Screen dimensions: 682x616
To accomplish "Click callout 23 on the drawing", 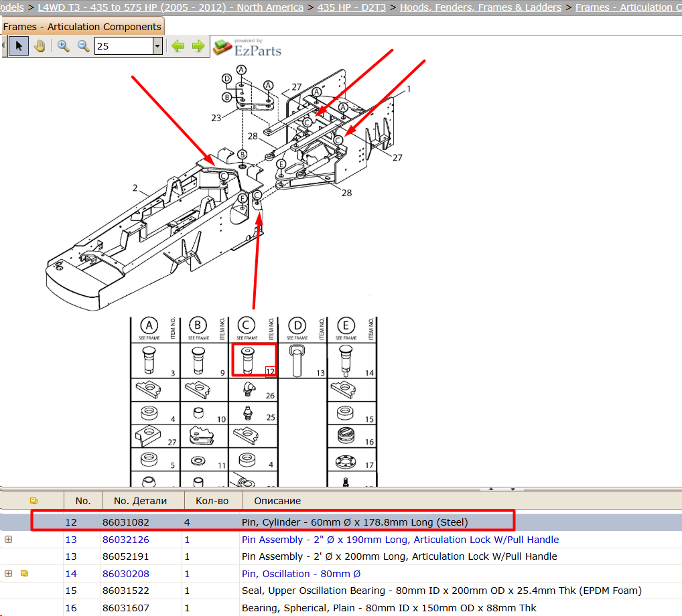I will (216, 118).
